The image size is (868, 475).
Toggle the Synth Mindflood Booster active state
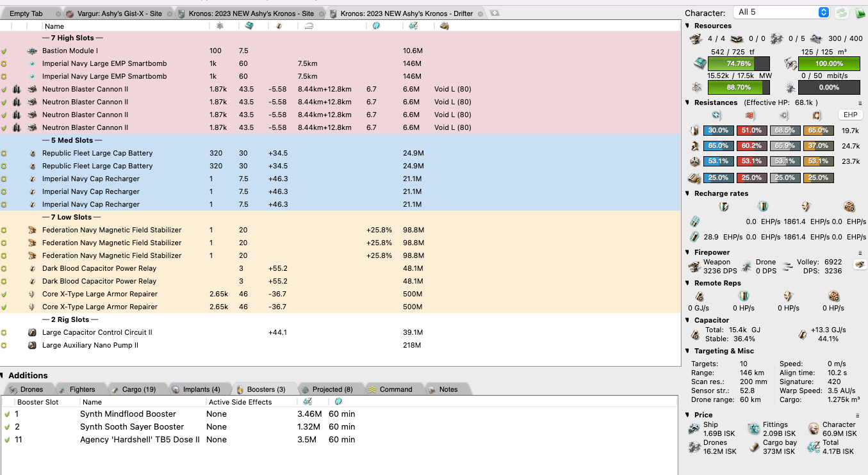7,414
